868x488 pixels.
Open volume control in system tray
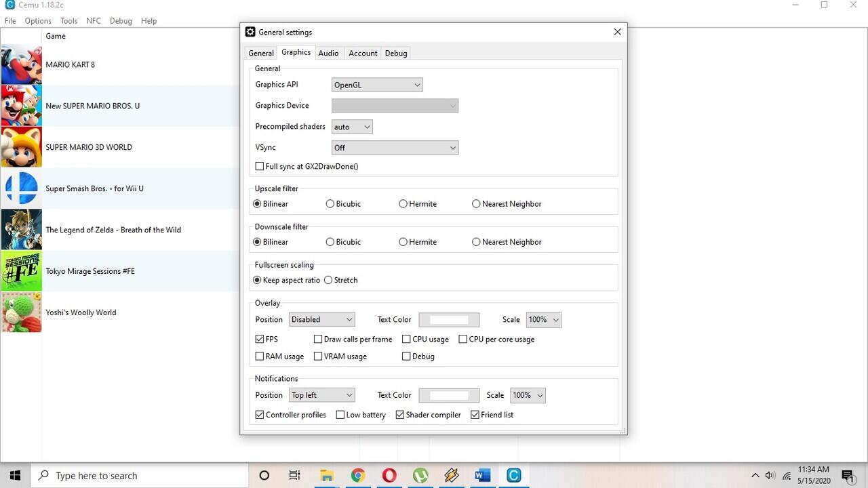[770, 475]
